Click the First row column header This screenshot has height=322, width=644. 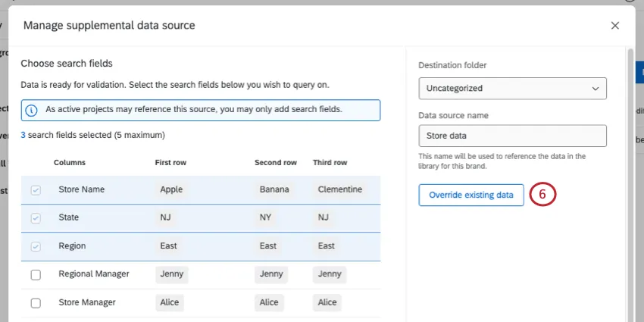click(x=170, y=163)
